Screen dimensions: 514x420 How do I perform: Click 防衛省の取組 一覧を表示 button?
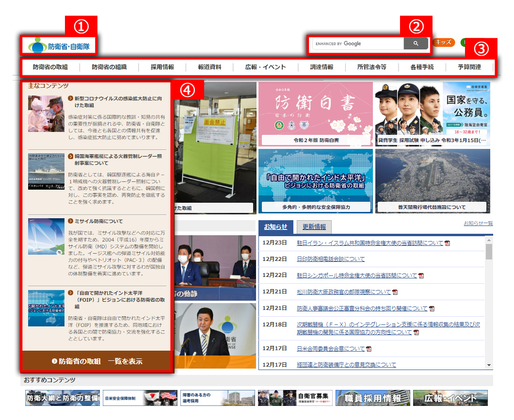[x=97, y=361]
